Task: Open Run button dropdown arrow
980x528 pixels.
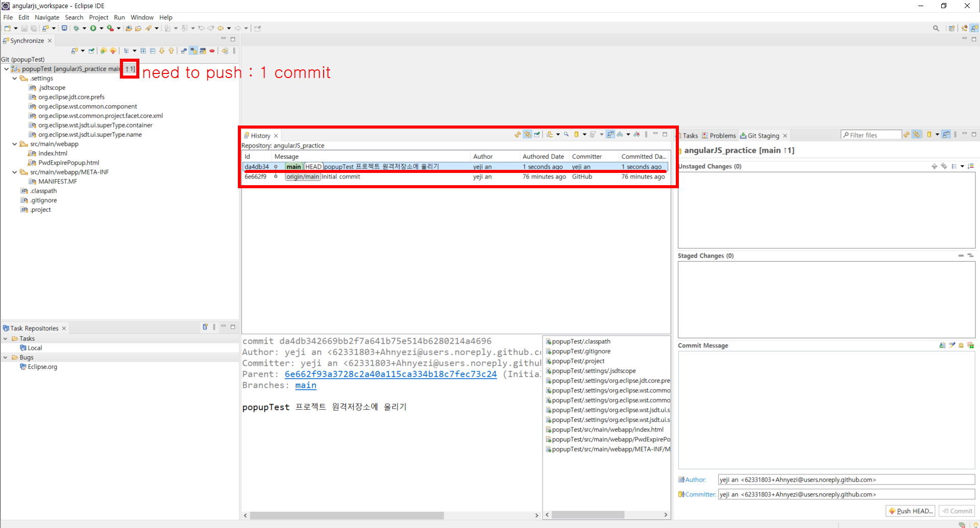Action: 102,28
